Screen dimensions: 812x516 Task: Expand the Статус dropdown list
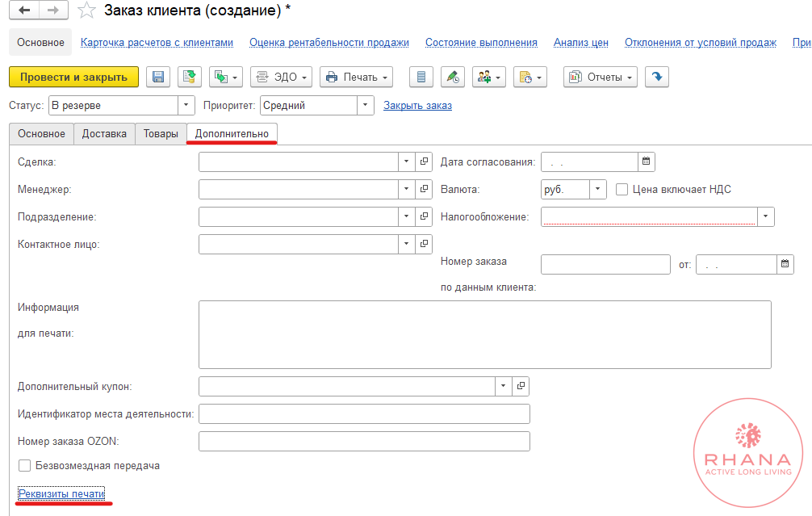tap(186, 105)
